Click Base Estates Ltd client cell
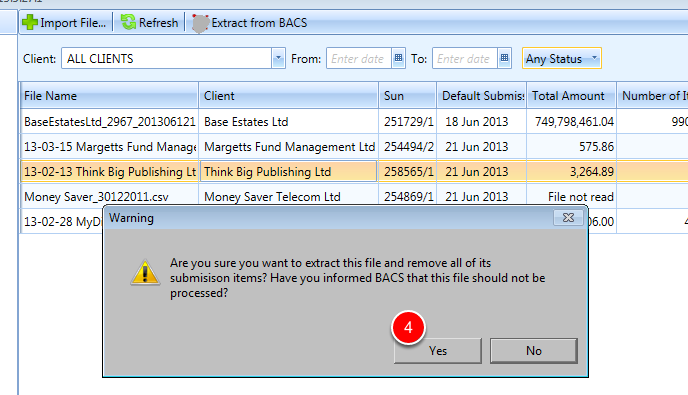The height and width of the screenshot is (395, 688). [289, 122]
